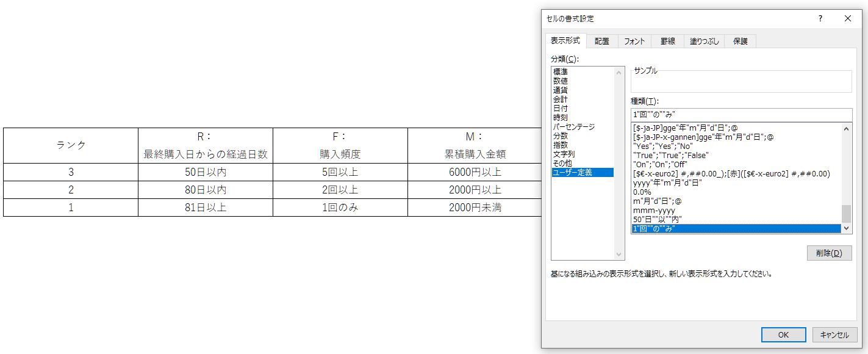Switch to the 罫線 tab
The width and height of the screenshot is (868, 354).
click(667, 42)
